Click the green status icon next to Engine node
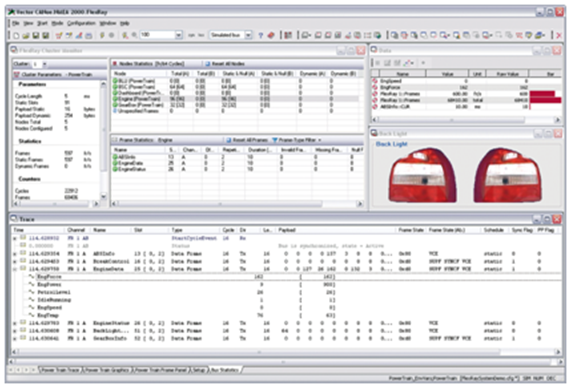Screen dimensions: 571x388 [x=115, y=99]
